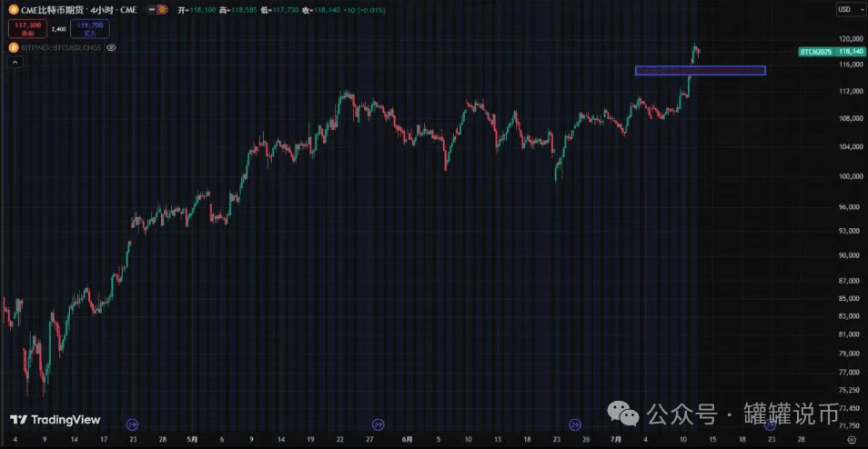Viewport: 868px width, 449px height.
Task: Click the green BTCN2025 118,140 price label
Action: click(x=832, y=52)
